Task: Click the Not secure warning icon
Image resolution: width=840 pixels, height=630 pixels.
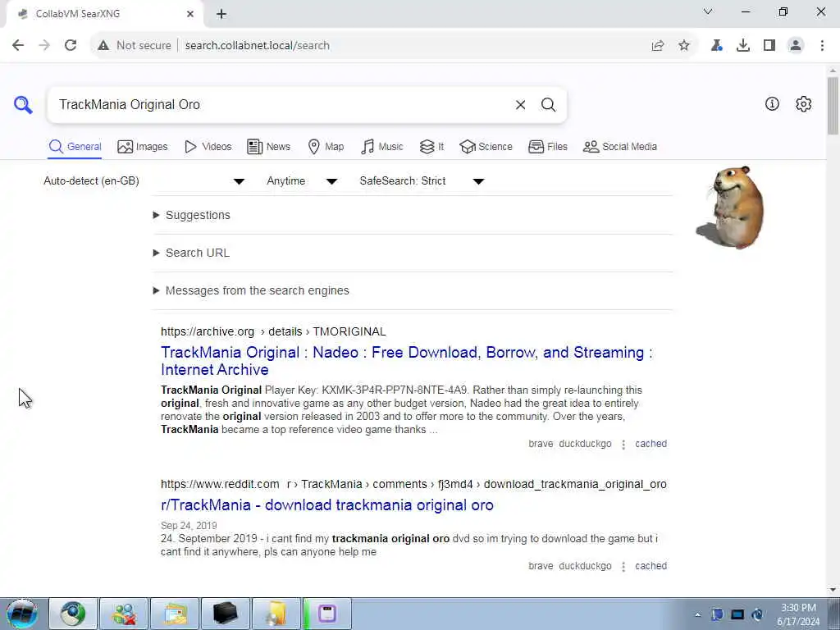Action: pos(103,46)
